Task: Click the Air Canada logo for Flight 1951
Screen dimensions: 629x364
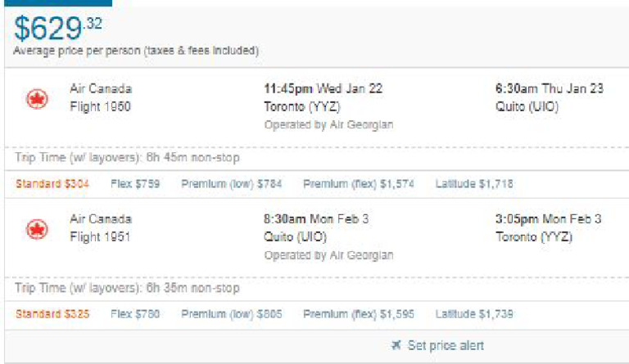Action: 37,230
